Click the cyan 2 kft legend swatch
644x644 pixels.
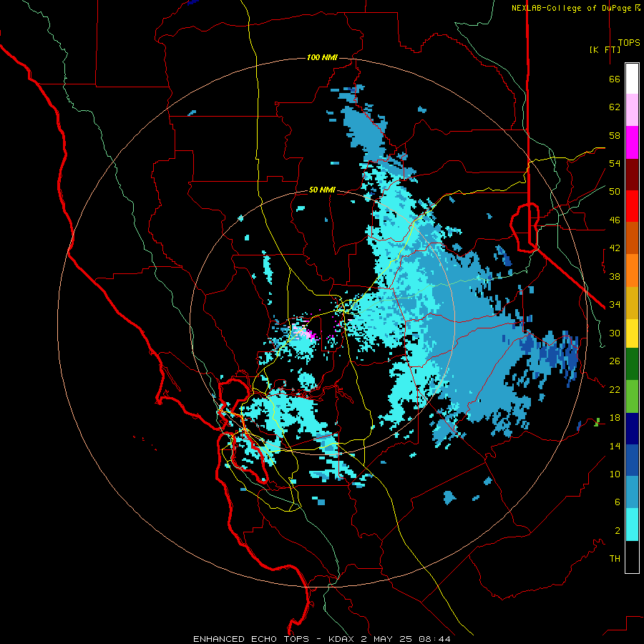coord(632,525)
